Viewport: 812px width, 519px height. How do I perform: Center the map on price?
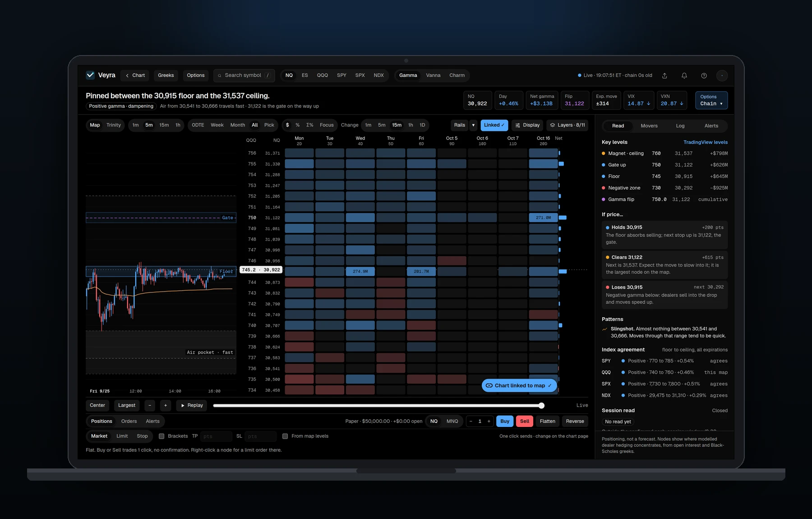coord(97,405)
